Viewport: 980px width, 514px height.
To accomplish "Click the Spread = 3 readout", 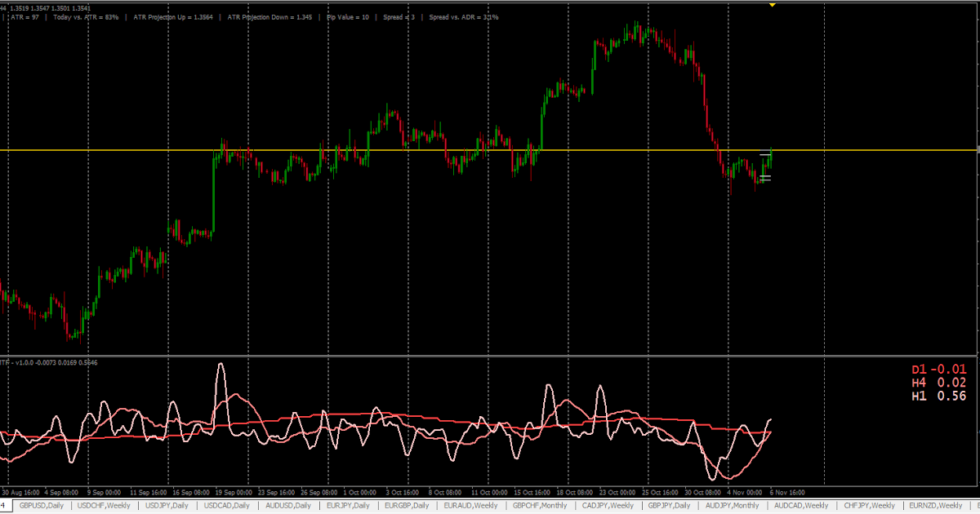I will point(399,17).
